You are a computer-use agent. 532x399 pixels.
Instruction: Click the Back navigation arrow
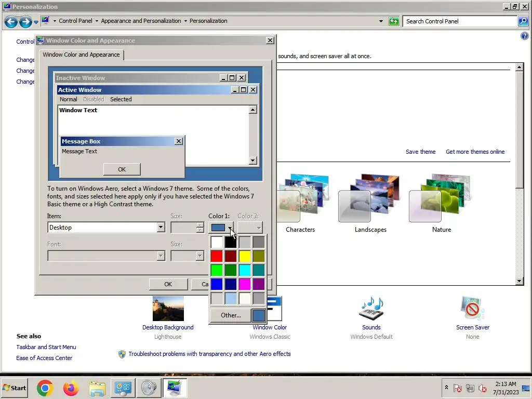coord(11,22)
